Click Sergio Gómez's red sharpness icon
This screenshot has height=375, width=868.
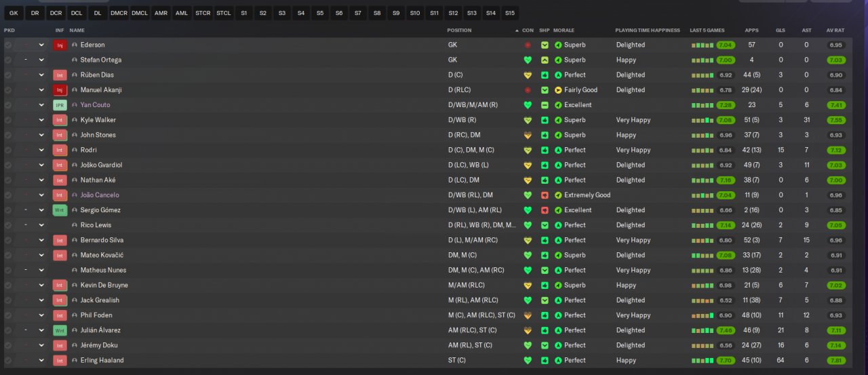545,210
